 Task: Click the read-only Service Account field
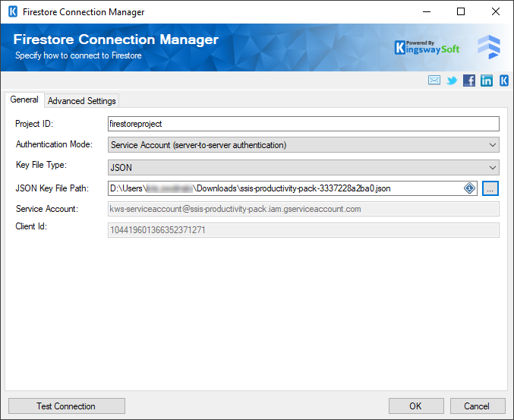coord(304,209)
